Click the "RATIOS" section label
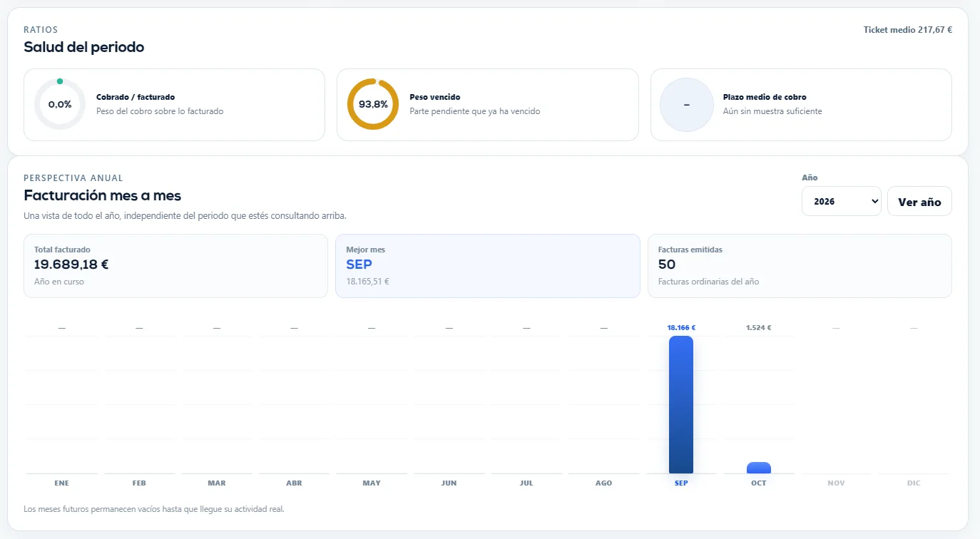The height and width of the screenshot is (539, 980). [41, 30]
